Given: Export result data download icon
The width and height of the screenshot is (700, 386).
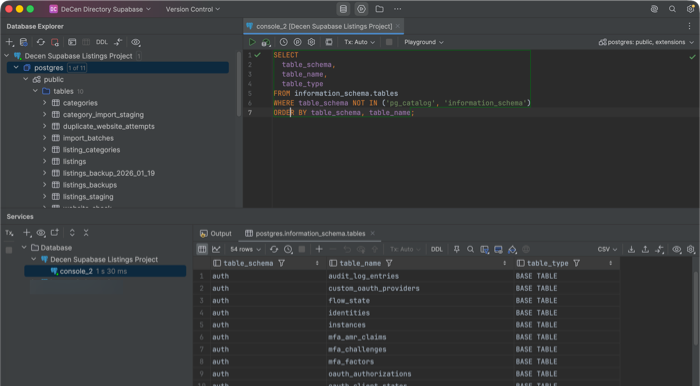Looking at the screenshot, I should tap(631, 249).
